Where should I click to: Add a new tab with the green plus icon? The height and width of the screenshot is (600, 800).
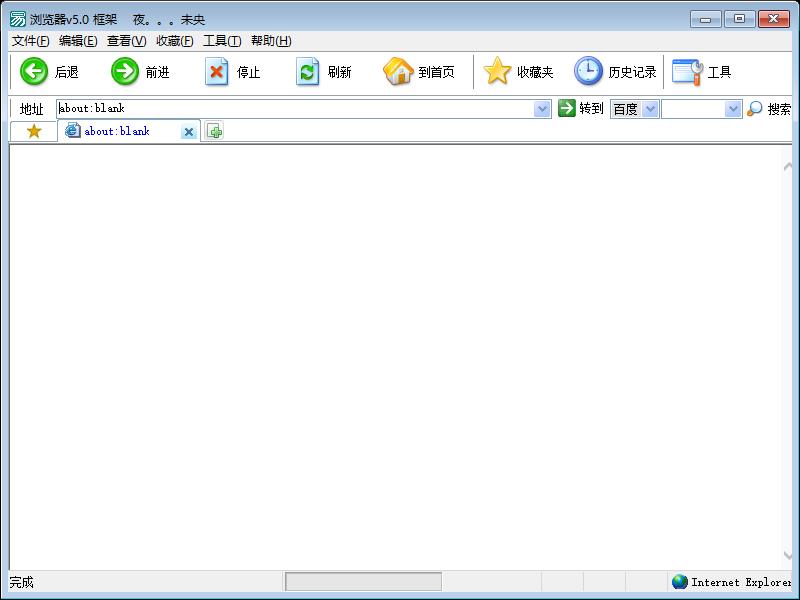215,132
